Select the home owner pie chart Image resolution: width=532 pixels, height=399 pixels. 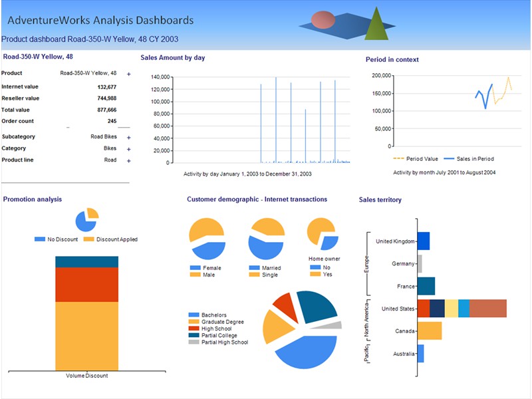tap(323, 234)
